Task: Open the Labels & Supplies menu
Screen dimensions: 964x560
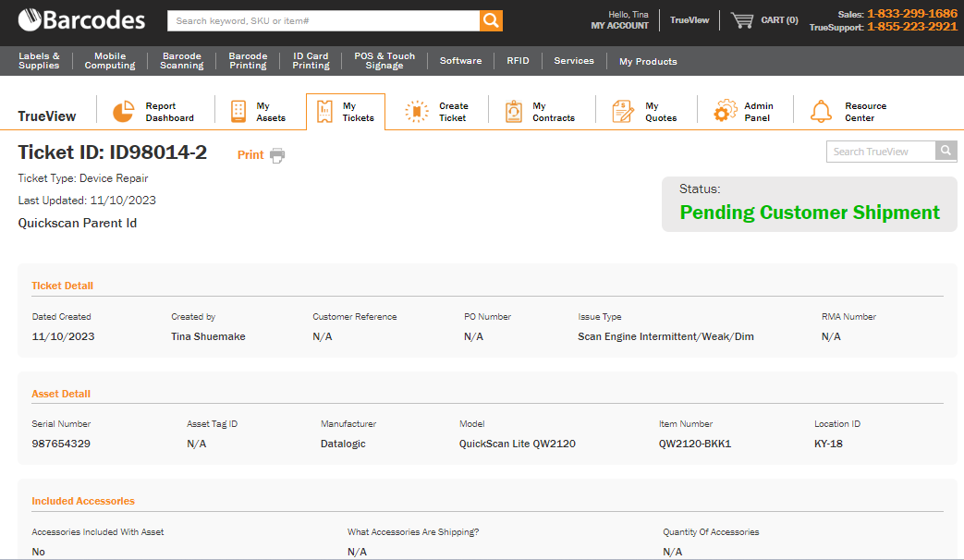Action: (x=39, y=61)
